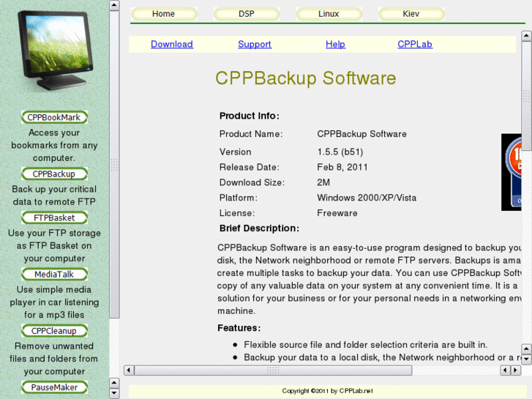Select the license value Freeware
This screenshot has width=532, height=399.
pos(337,213)
